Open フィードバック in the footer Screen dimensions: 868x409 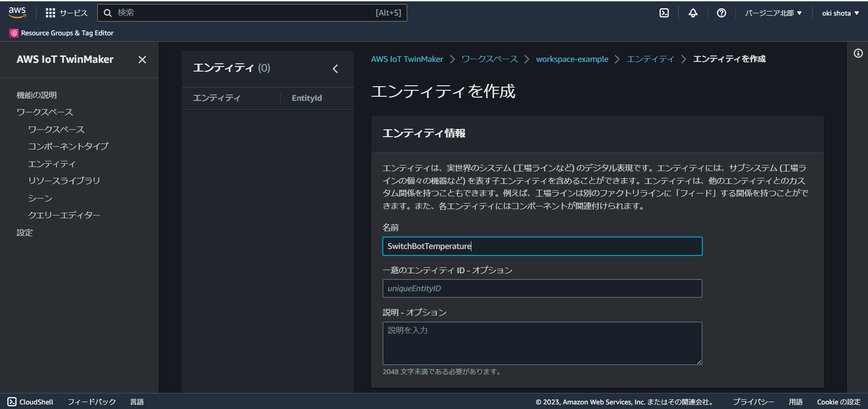coord(92,402)
